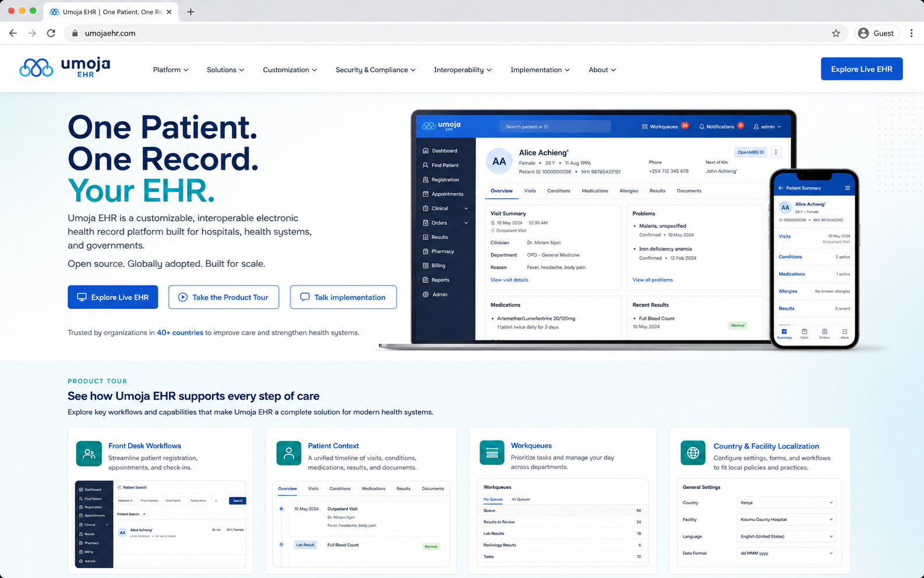Screen dimensions: 924x578
Task: Expand the Solutions navigation menu
Action: (x=225, y=70)
